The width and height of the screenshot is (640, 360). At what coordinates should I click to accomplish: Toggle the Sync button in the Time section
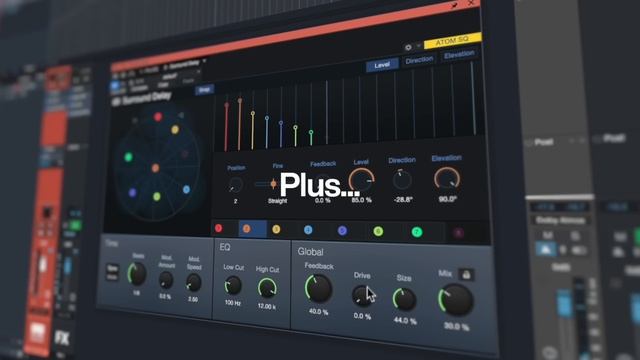pyautogui.click(x=112, y=268)
